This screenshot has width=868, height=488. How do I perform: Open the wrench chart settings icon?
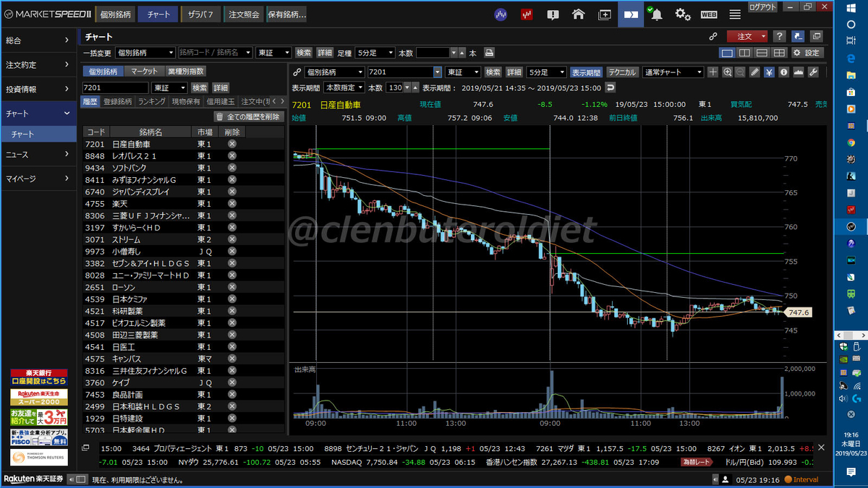813,72
